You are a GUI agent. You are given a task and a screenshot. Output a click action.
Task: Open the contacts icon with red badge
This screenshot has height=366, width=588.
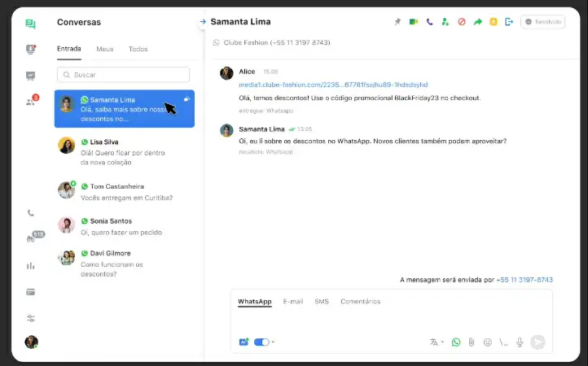(x=32, y=100)
